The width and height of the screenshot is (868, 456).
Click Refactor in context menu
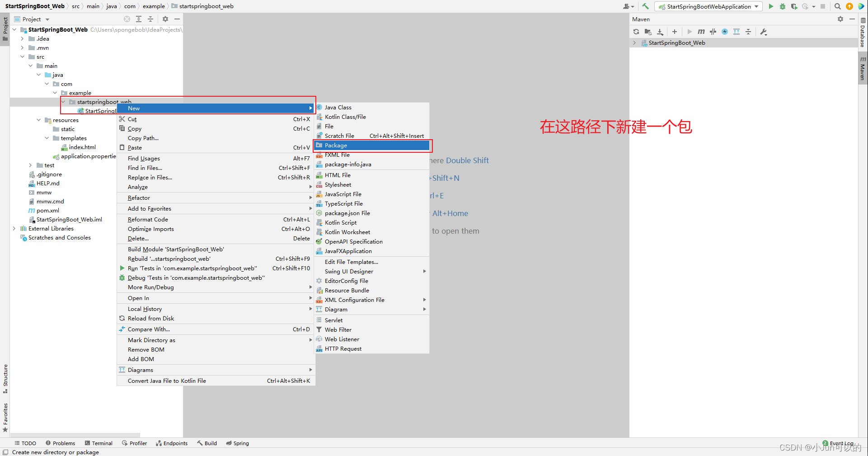pyautogui.click(x=216, y=198)
